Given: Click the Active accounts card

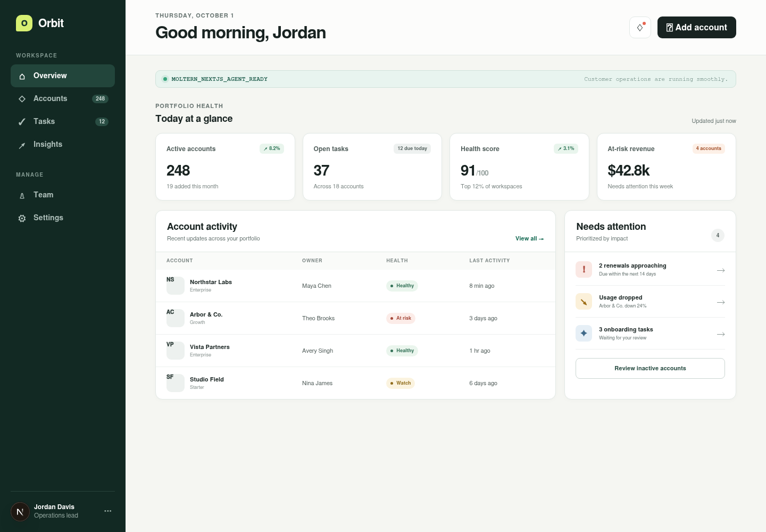Looking at the screenshot, I should point(225,167).
